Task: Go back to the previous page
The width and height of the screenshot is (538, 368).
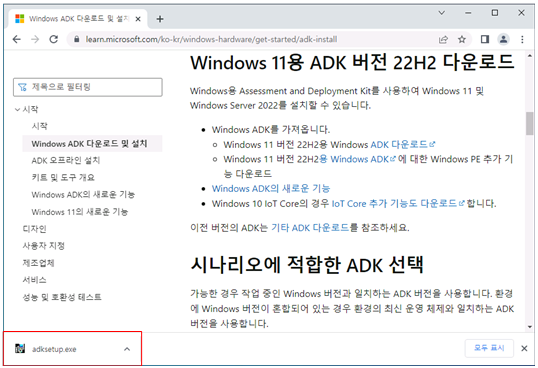Action: point(16,39)
